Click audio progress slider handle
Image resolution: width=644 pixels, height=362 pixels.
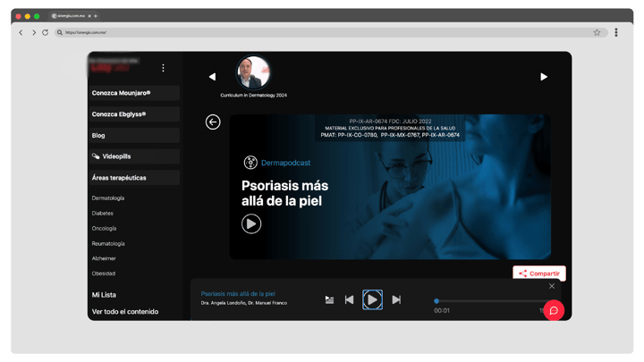436,301
